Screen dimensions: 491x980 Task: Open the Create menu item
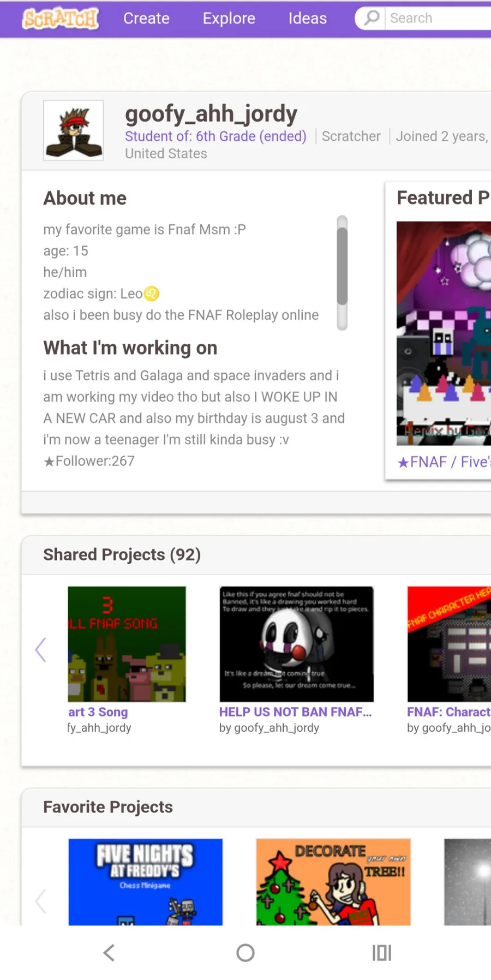[x=146, y=19]
